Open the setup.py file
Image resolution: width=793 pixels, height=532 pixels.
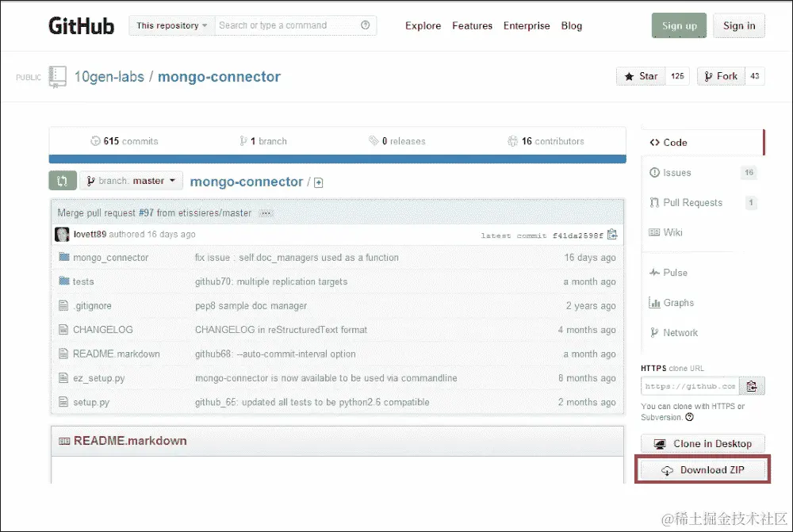pyautogui.click(x=91, y=403)
